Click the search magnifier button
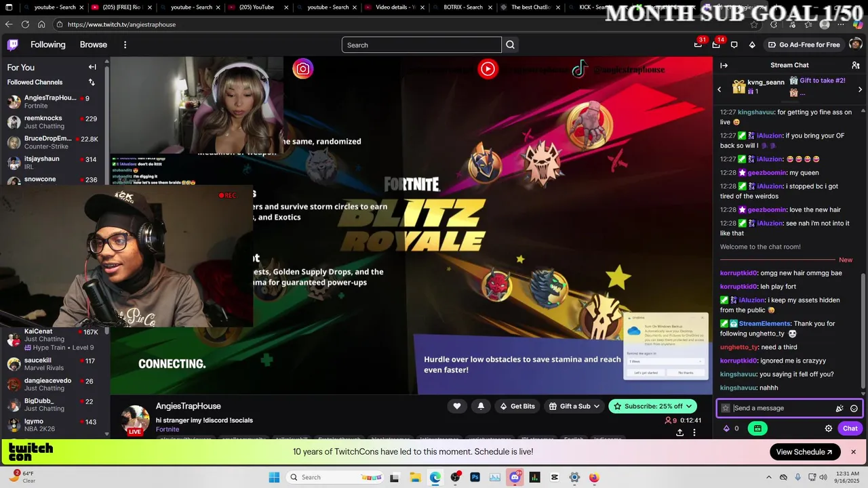The width and height of the screenshot is (868, 488). tap(511, 45)
